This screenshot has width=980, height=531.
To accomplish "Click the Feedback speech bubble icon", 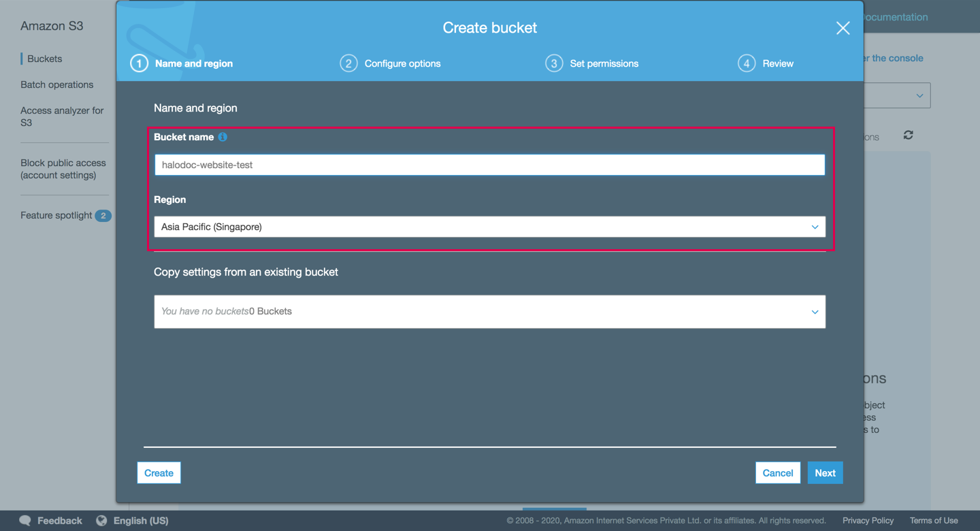I will pyautogui.click(x=25, y=521).
